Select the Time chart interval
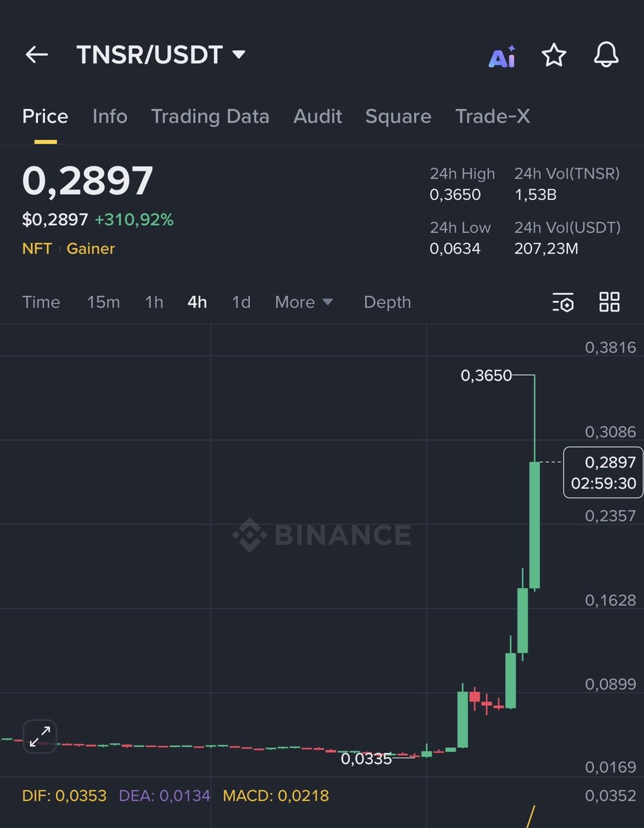 click(41, 302)
